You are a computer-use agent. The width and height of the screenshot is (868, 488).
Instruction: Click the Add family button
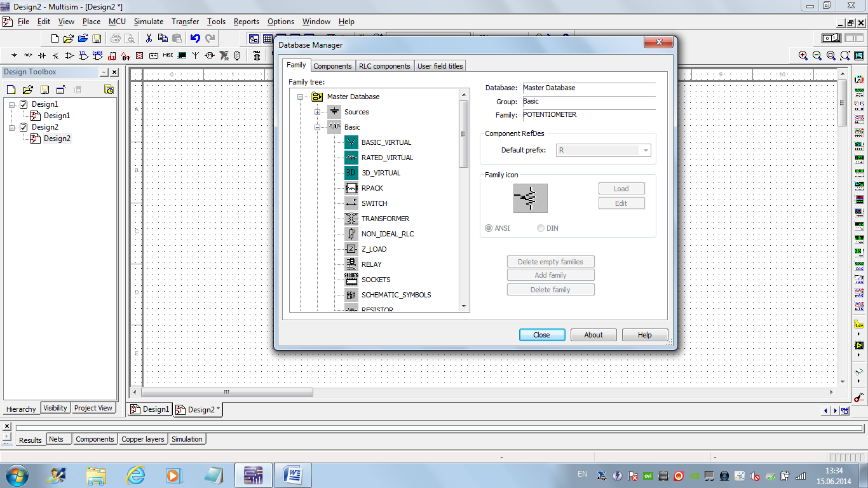pos(550,275)
